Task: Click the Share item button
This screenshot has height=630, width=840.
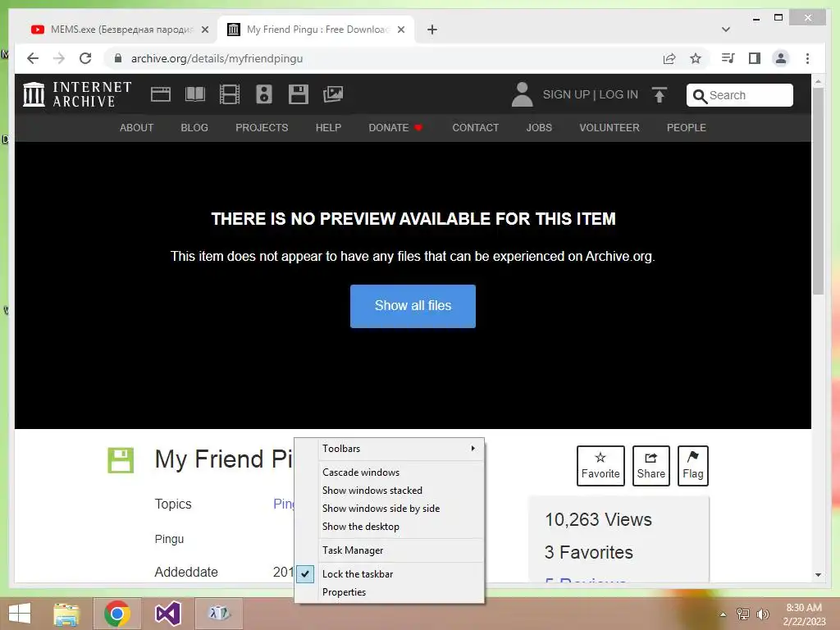Action: (x=651, y=466)
